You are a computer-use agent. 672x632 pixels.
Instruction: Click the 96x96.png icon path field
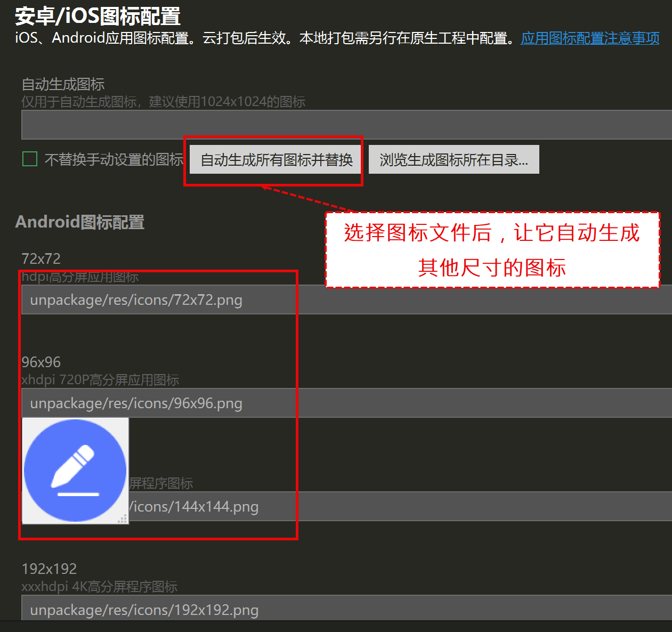coord(346,403)
